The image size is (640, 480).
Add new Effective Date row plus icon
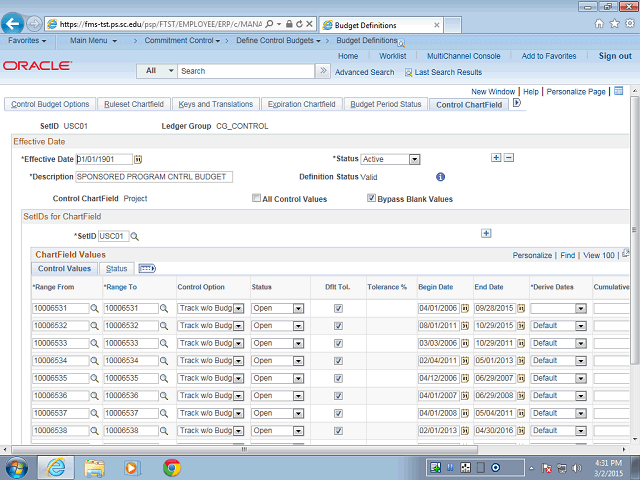point(496,158)
